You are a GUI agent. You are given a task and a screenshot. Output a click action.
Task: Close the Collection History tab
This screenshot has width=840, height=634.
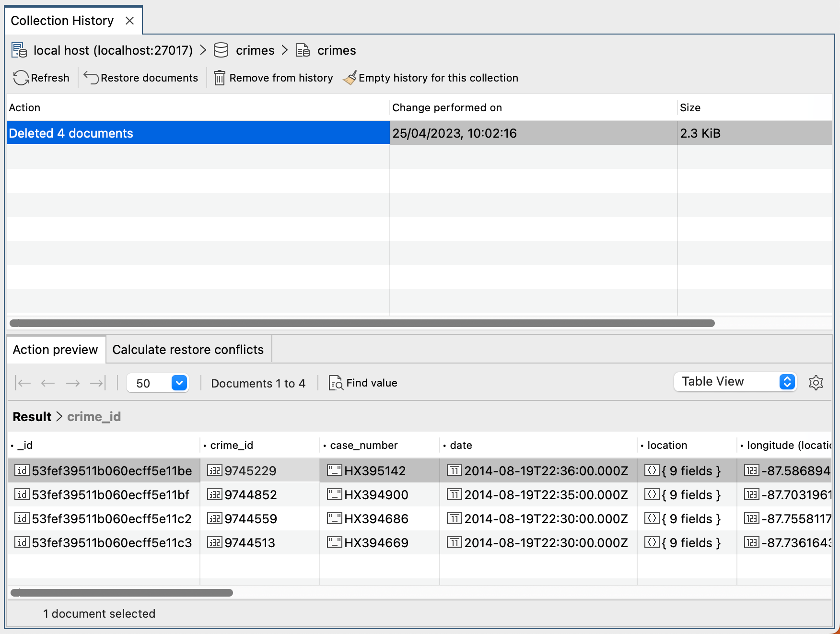[x=129, y=21]
